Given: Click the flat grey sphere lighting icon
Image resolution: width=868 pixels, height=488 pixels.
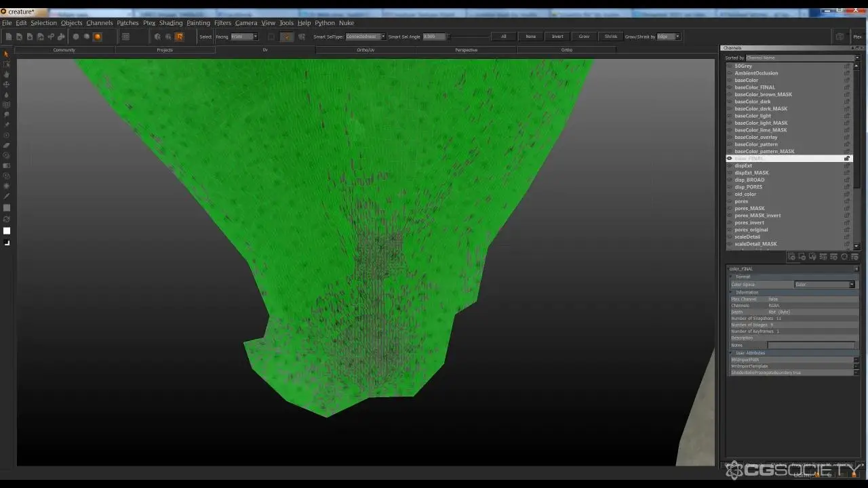Looking at the screenshot, I should pos(76,37).
